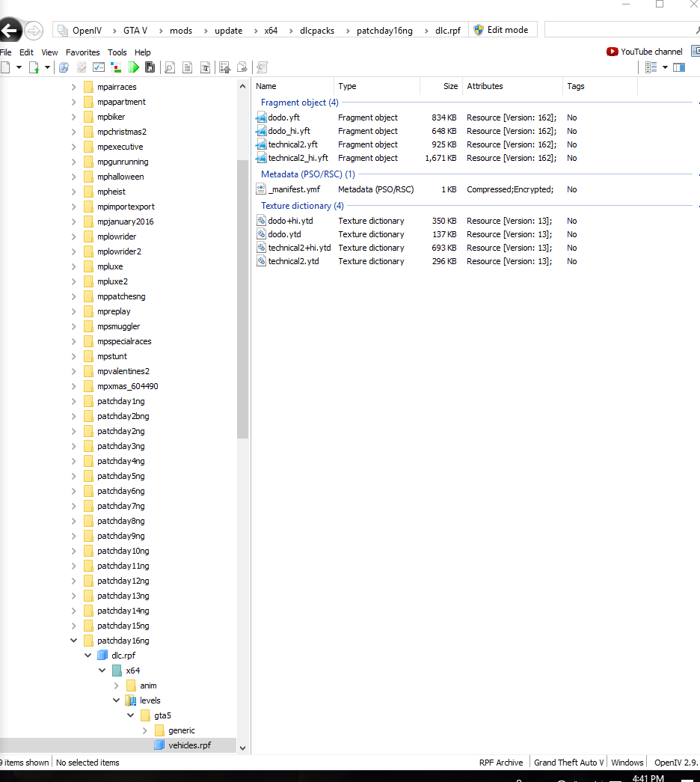Screen dimensions: 700x782
Task: Collapse the Texture dictionary group header
Action: pos(302,206)
